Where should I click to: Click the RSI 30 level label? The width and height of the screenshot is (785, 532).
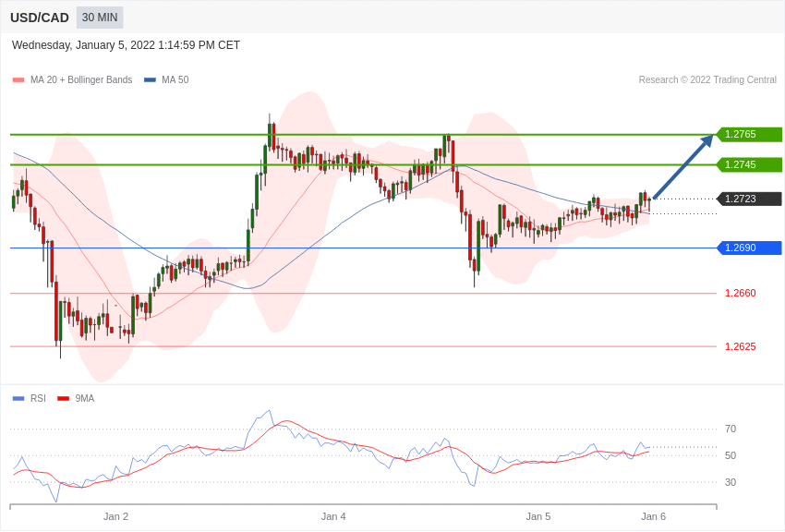pos(731,482)
